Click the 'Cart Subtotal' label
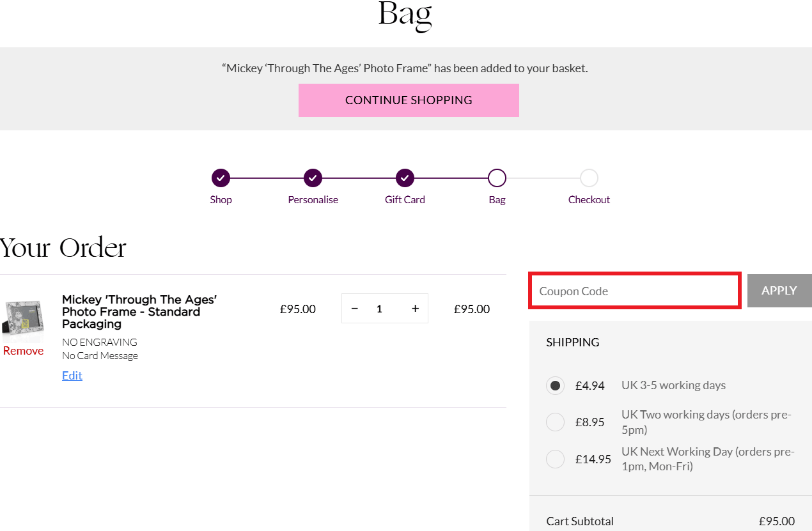 pos(580,521)
